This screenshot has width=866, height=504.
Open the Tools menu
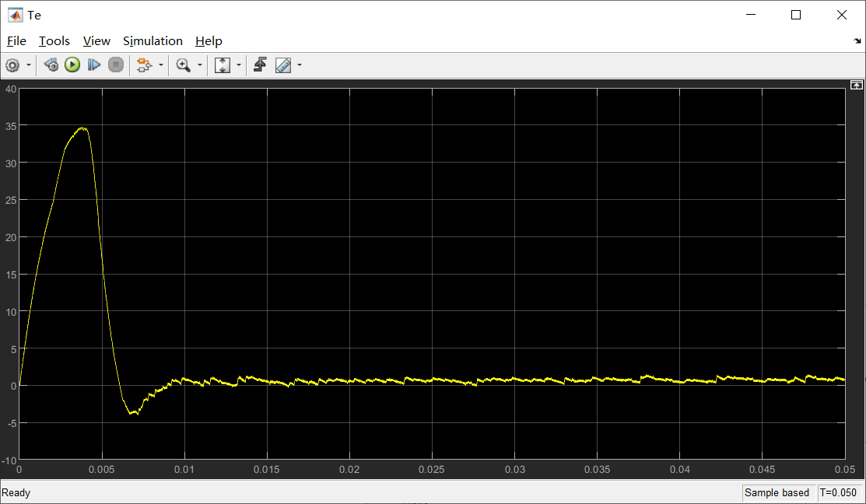click(x=54, y=41)
